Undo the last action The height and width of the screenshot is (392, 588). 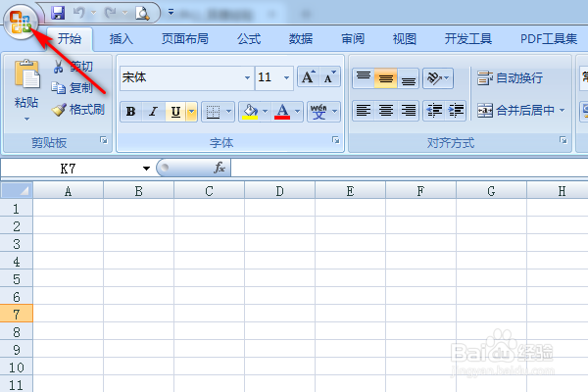(x=79, y=13)
